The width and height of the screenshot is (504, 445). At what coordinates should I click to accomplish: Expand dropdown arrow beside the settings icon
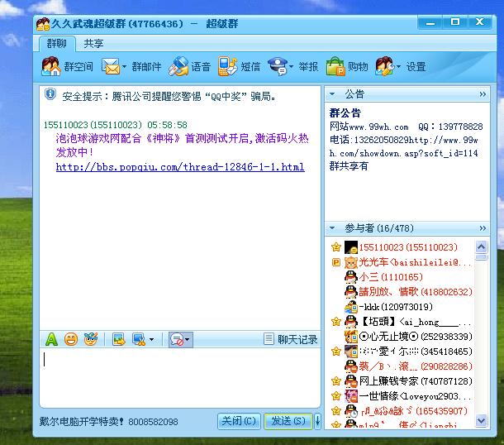398,67
